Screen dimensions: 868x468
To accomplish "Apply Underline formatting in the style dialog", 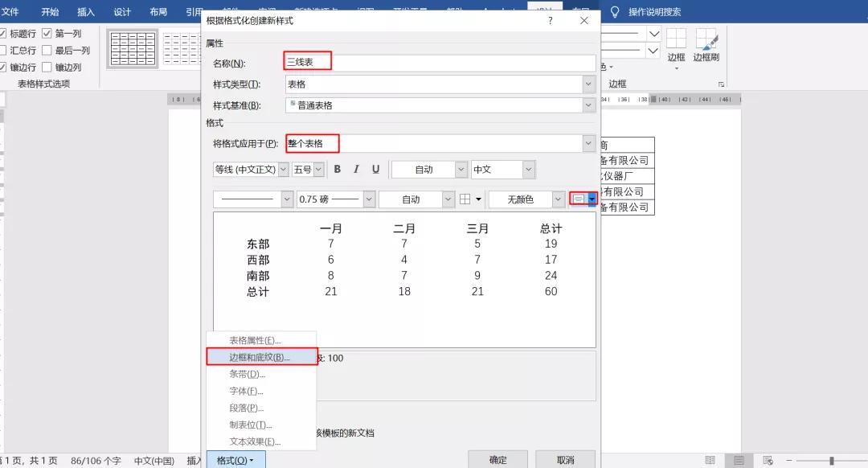I will click(375, 169).
